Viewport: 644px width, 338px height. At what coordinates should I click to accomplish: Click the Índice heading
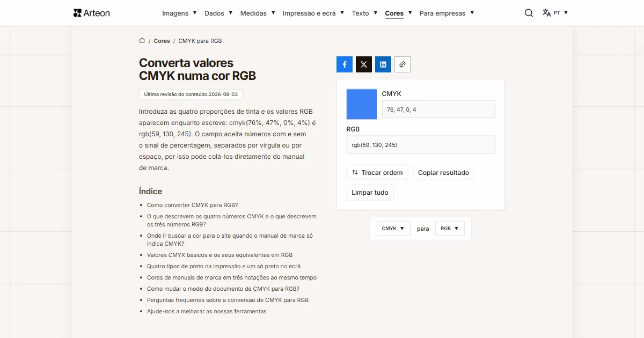[150, 192]
